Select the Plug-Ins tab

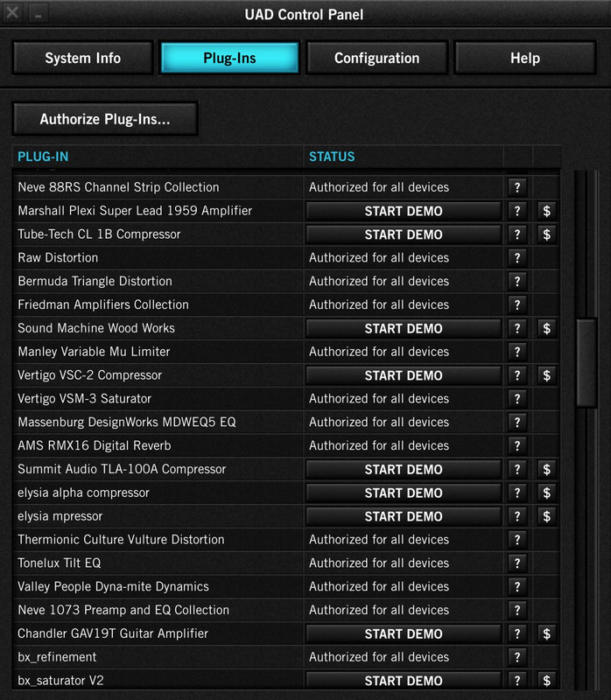tap(229, 58)
